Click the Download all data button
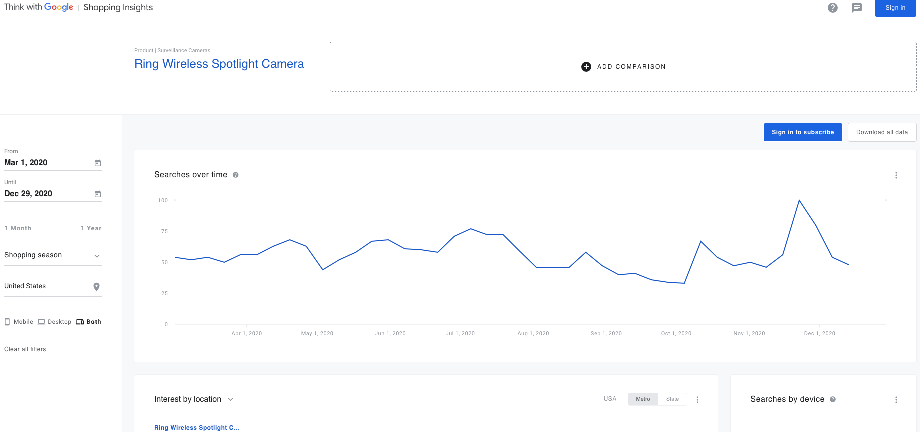The image size is (920, 432). point(882,132)
